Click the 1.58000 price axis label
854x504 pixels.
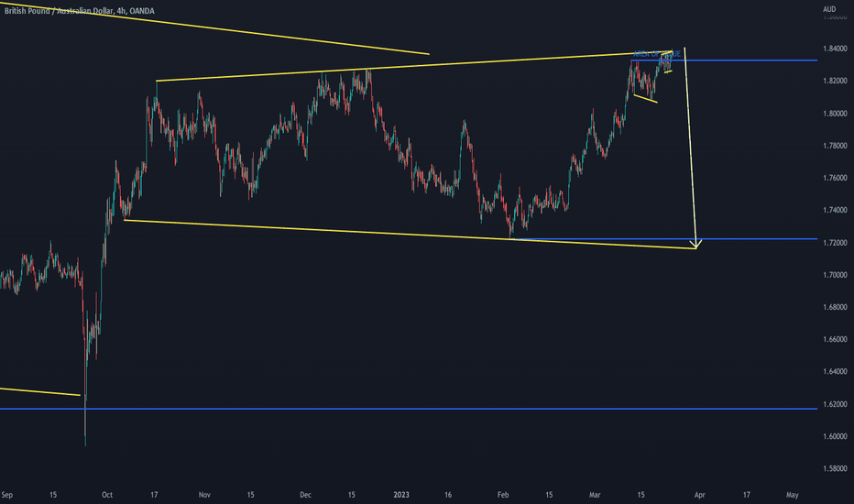click(x=835, y=468)
